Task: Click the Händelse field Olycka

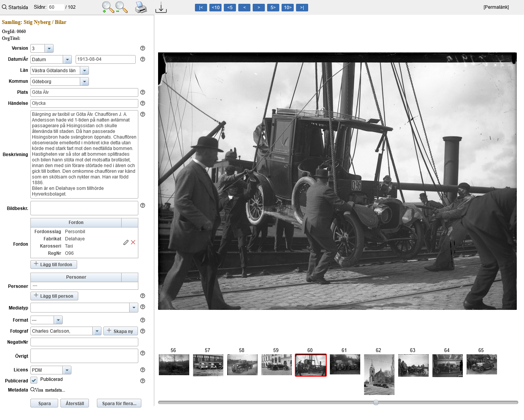Action: click(84, 103)
